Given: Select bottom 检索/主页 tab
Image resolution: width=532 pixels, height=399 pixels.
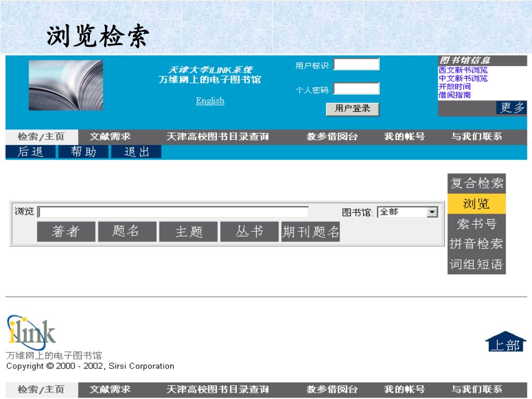Looking at the screenshot, I should pyautogui.click(x=42, y=390).
